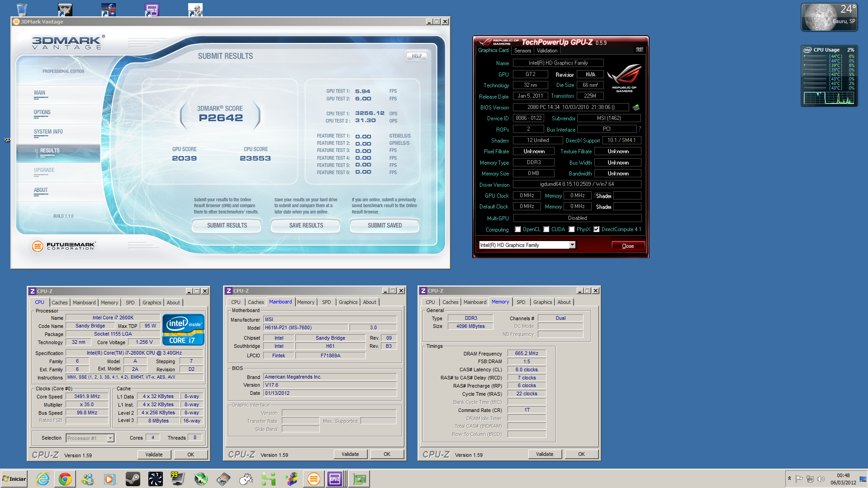868x488 pixels.
Task: Click the weather gadget showing Bauru, SP
Action: tap(829, 17)
